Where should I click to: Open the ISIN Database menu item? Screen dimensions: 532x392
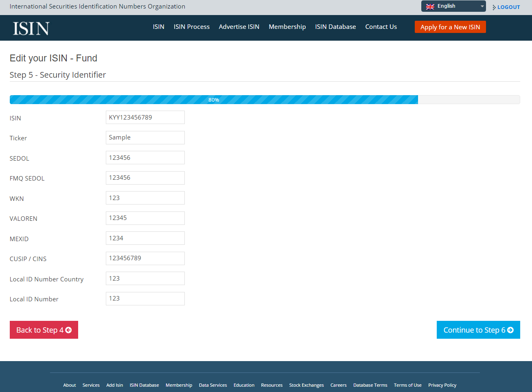335,27
